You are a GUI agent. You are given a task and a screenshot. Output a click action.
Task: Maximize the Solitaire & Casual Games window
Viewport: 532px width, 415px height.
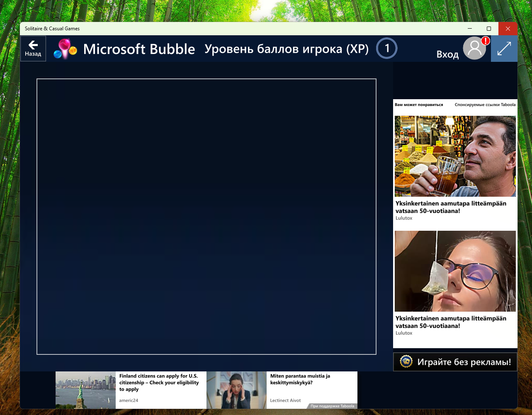489,29
